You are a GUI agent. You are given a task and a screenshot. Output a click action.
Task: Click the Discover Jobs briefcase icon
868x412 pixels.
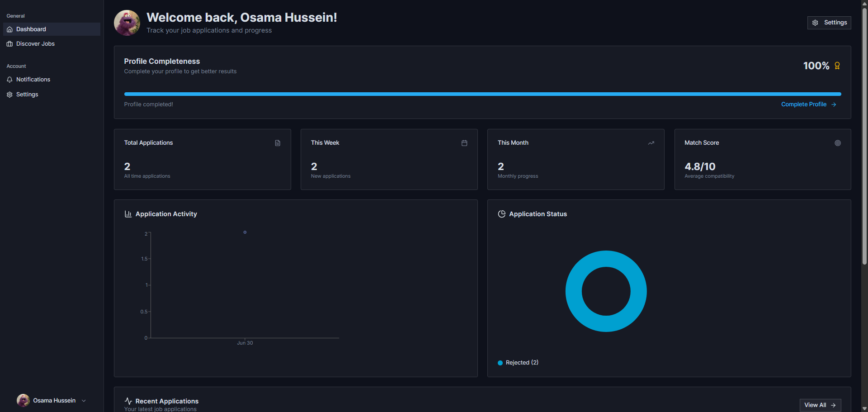pos(9,44)
